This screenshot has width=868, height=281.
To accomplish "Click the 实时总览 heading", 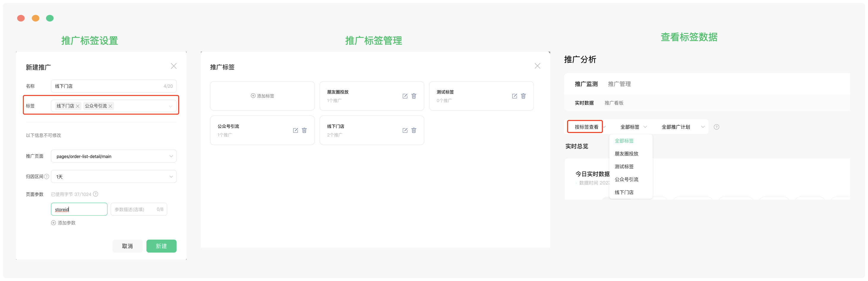I will (x=577, y=146).
